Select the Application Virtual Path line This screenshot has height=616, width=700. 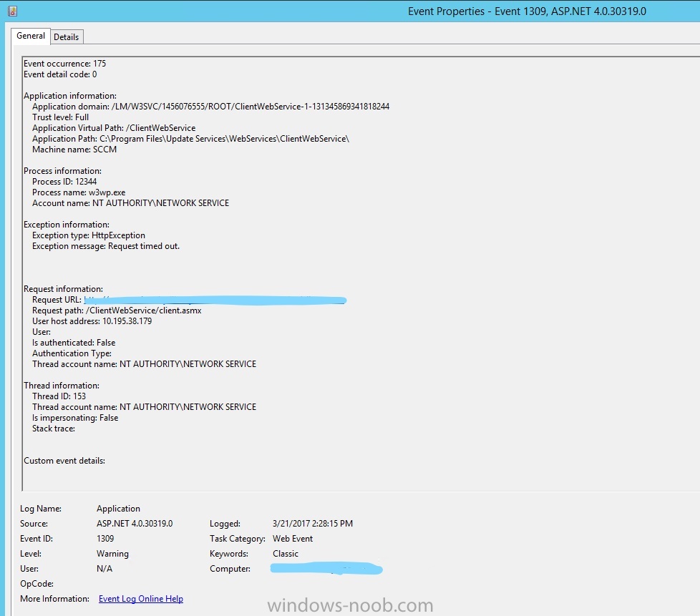114,127
